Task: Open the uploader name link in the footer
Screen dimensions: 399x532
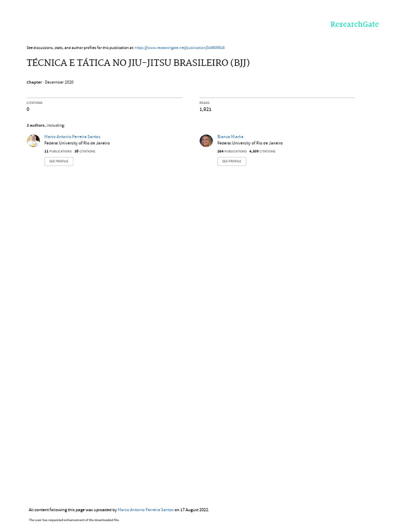Action: point(145,510)
